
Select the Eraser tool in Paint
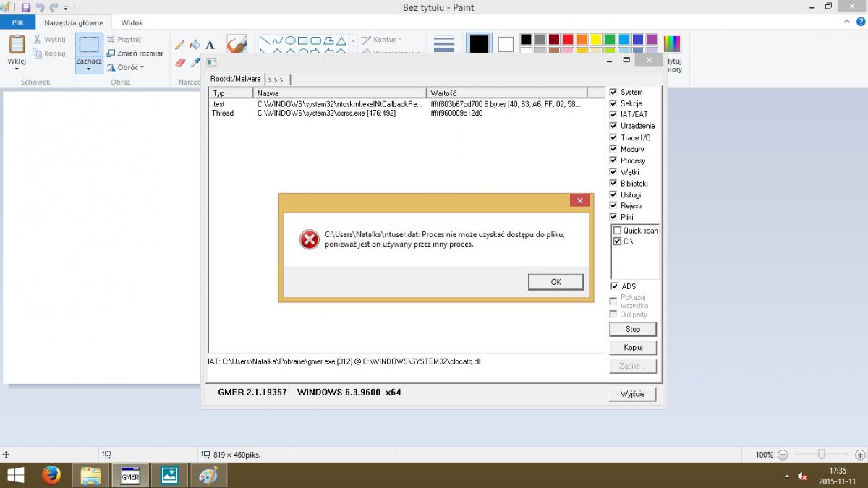coord(180,63)
